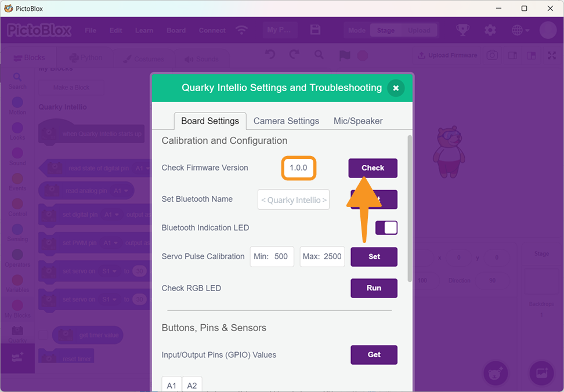Click the camera snapshot icon
The width and height of the screenshot is (564, 392).
click(x=492, y=56)
